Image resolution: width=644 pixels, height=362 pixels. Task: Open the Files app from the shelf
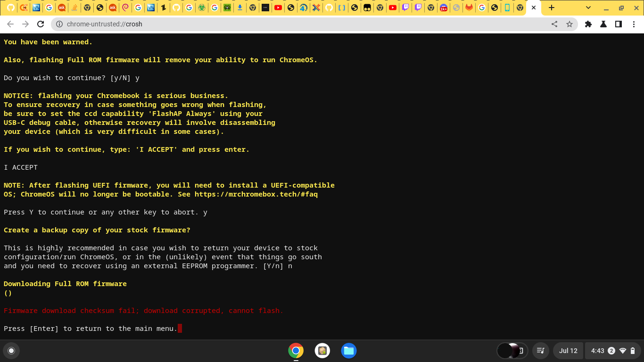pyautogui.click(x=349, y=351)
